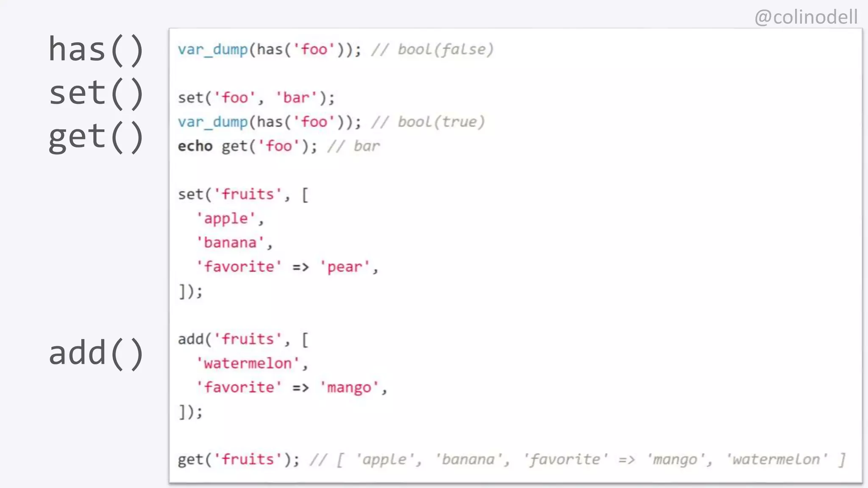Click the @colinodell handle text
The image size is (868, 488).
806,17
